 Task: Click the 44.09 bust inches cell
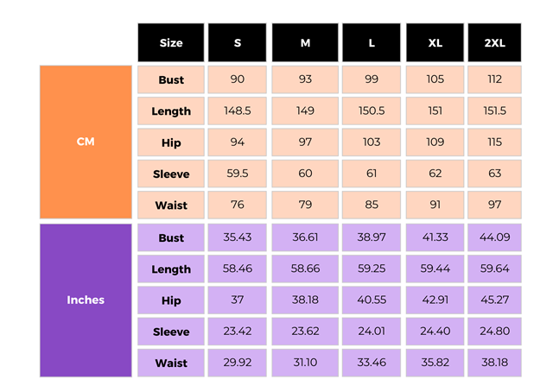[x=495, y=237]
